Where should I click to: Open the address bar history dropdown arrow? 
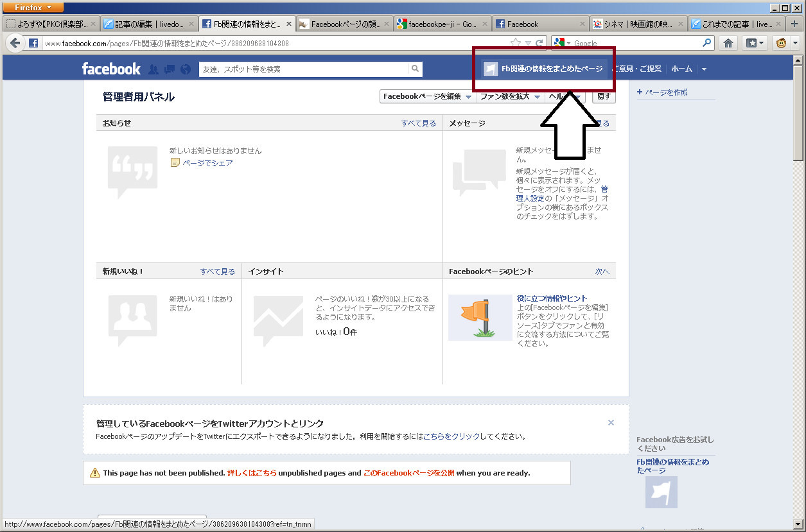click(527, 43)
